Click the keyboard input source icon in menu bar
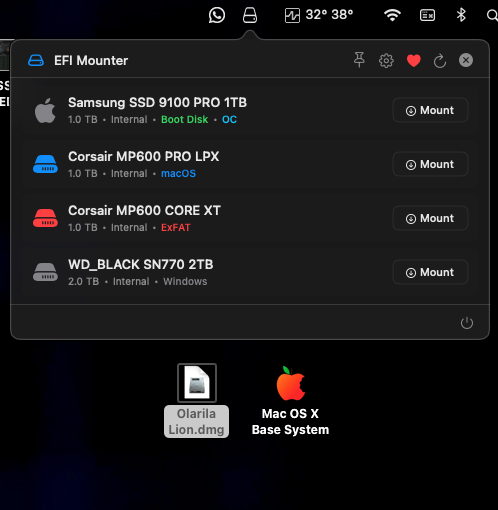This screenshot has width=498, height=510. click(427, 15)
